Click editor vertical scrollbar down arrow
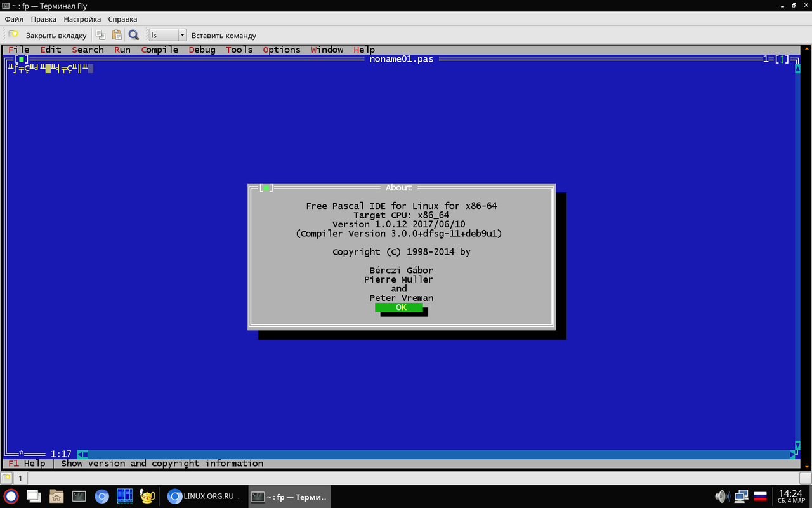The image size is (812, 508). click(798, 445)
